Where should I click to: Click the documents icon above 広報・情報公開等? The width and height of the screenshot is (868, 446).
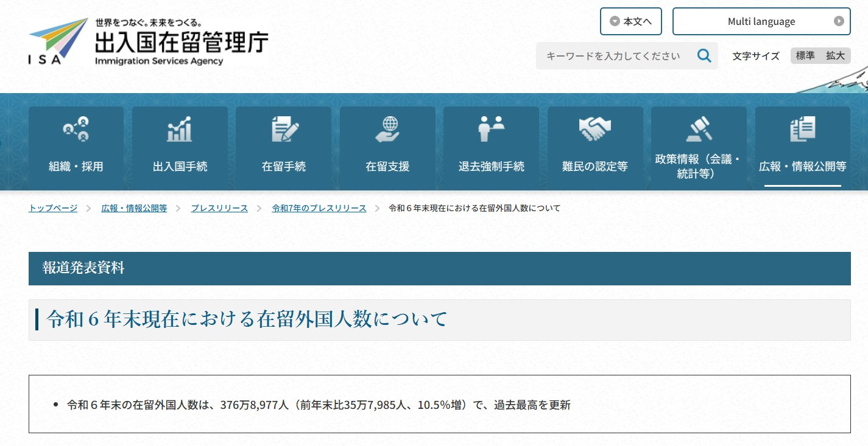pos(802,129)
